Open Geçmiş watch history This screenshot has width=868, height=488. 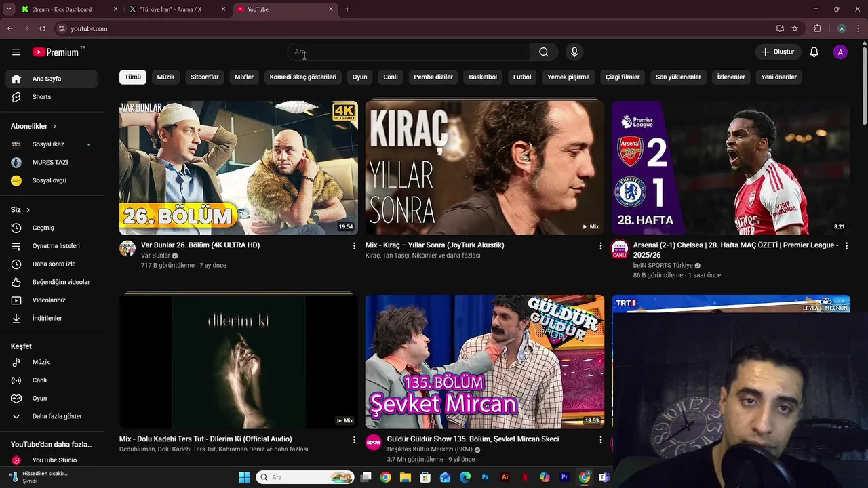click(52, 228)
